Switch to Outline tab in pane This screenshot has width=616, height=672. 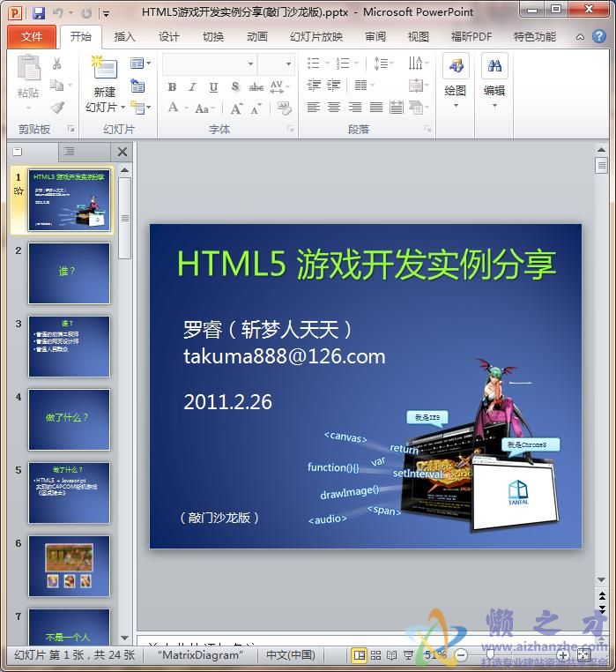point(70,152)
